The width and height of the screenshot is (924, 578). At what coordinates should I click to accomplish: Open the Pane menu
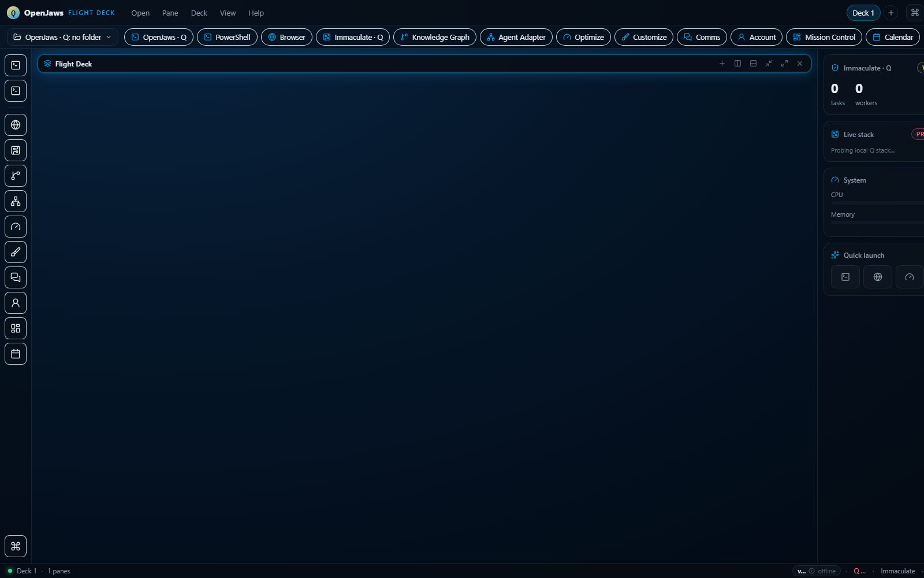click(x=170, y=13)
